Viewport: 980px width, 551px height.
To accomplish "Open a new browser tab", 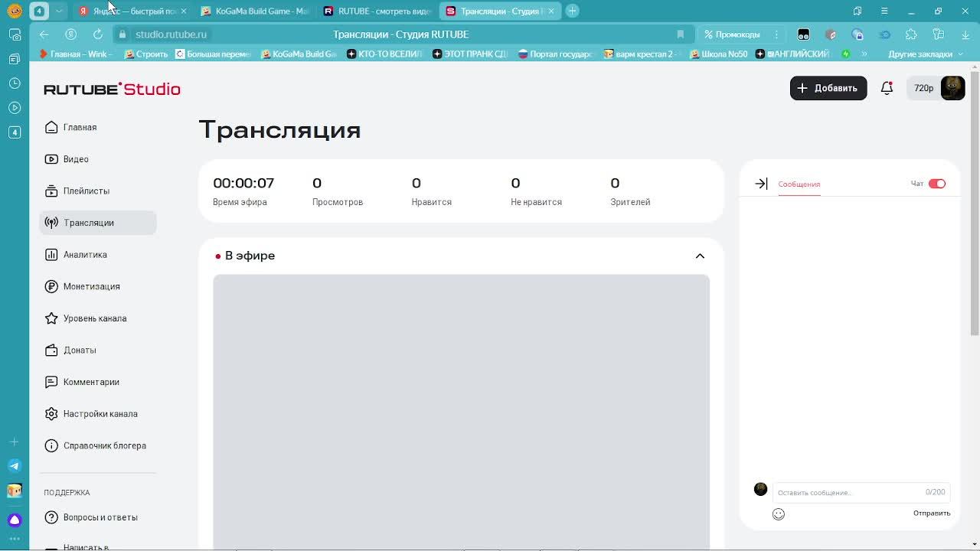I will [x=572, y=11].
